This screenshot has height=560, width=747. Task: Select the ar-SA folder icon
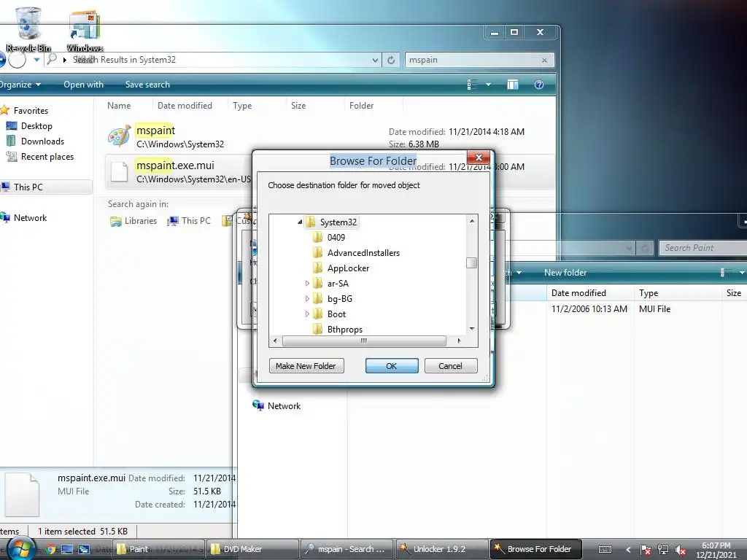(x=318, y=284)
